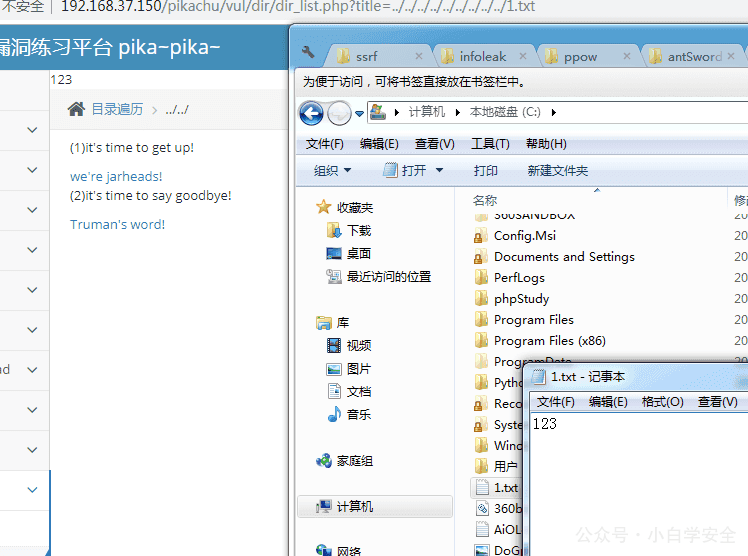Click the 打印 button
Viewport: 748px width, 556px height.
[486, 170]
